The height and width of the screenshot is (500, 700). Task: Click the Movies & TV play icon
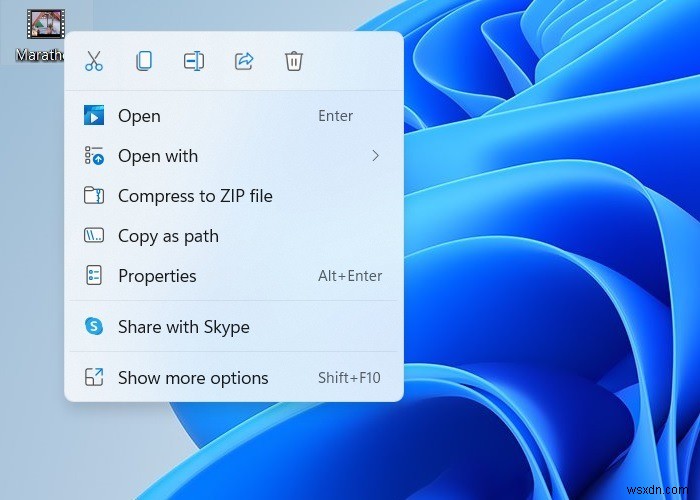pyautogui.click(x=94, y=115)
